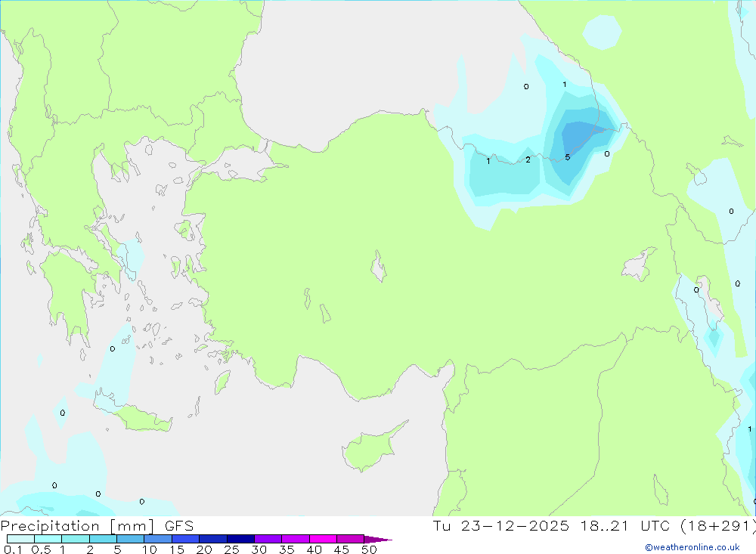Select the 2–5 mm legend swatch

(103, 539)
